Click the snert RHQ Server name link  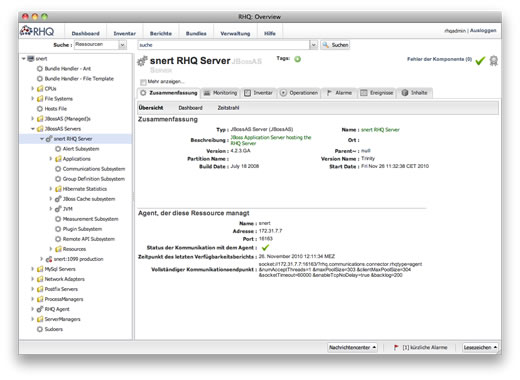point(380,130)
